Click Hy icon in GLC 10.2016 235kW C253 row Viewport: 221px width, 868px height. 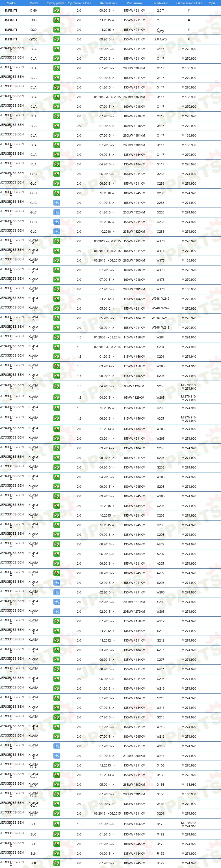click(57, 232)
